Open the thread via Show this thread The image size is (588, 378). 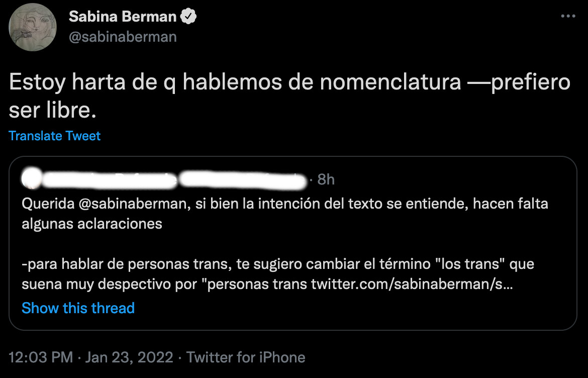pyautogui.click(x=78, y=308)
